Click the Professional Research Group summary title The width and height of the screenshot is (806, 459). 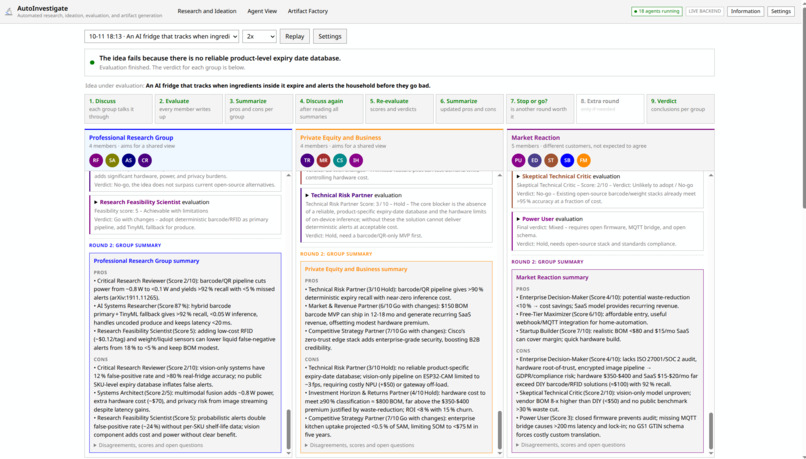(x=146, y=261)
